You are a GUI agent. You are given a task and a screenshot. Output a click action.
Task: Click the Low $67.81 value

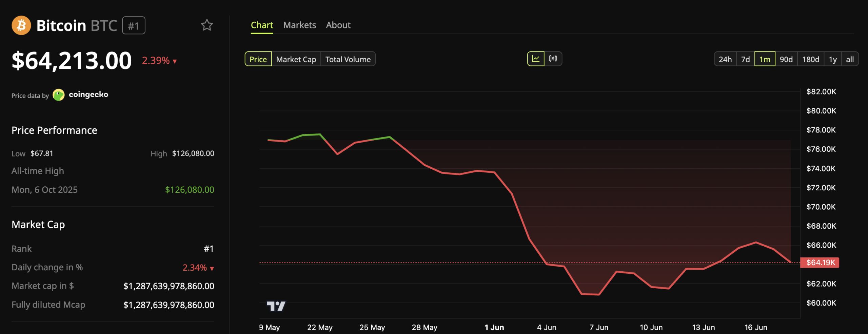click(42, 153)
